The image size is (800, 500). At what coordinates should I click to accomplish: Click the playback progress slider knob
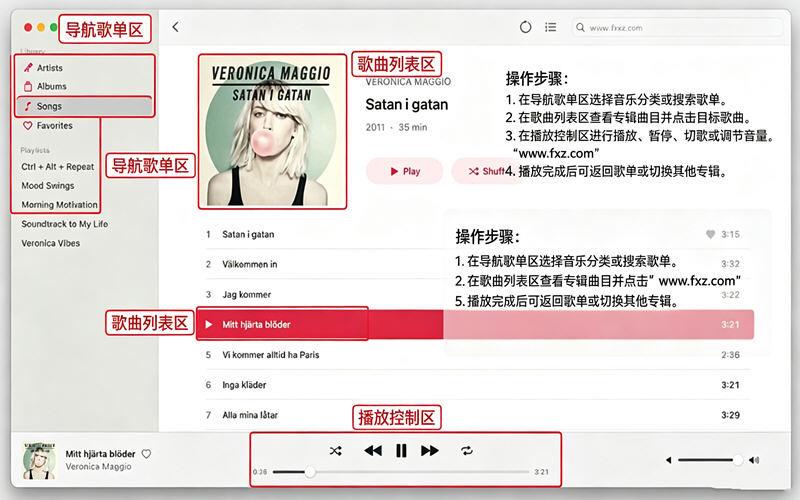[x=310, y=472]
